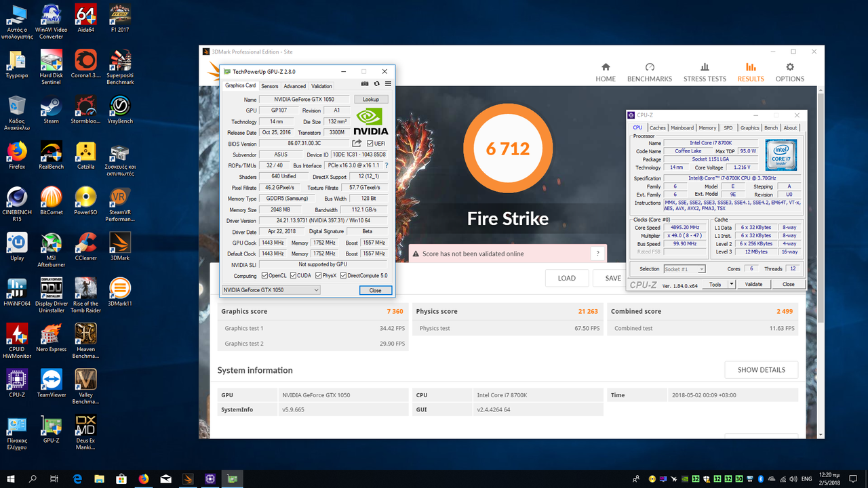Open the Display Driver Uninstaller desktop icon
Screen dimensions: 868x488
52,296
